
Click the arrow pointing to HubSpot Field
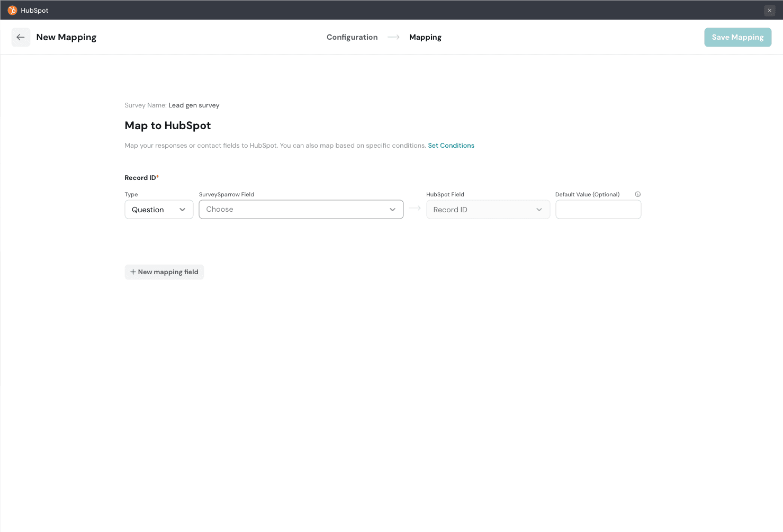415,209
